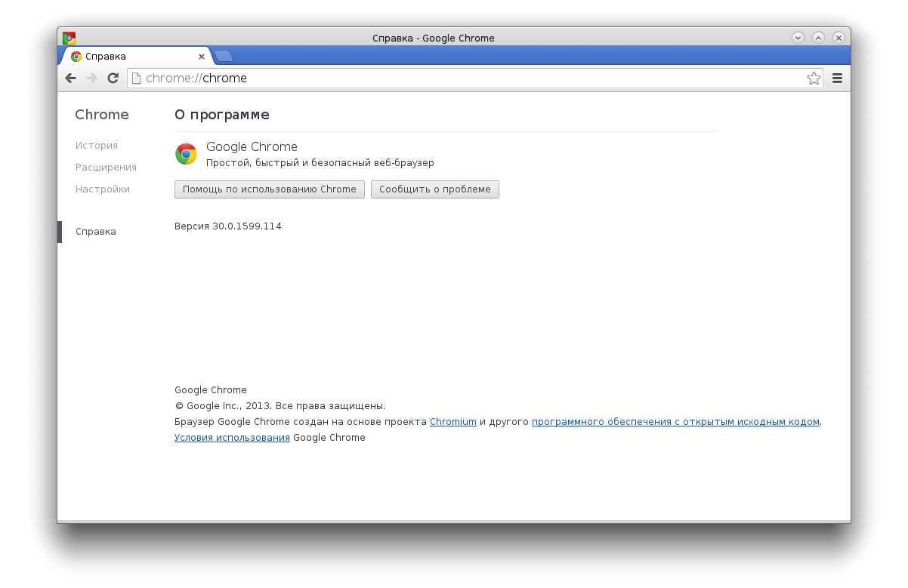Reload the current page
The height and width of the screenshot is (588, 908).
click(113, 78)
